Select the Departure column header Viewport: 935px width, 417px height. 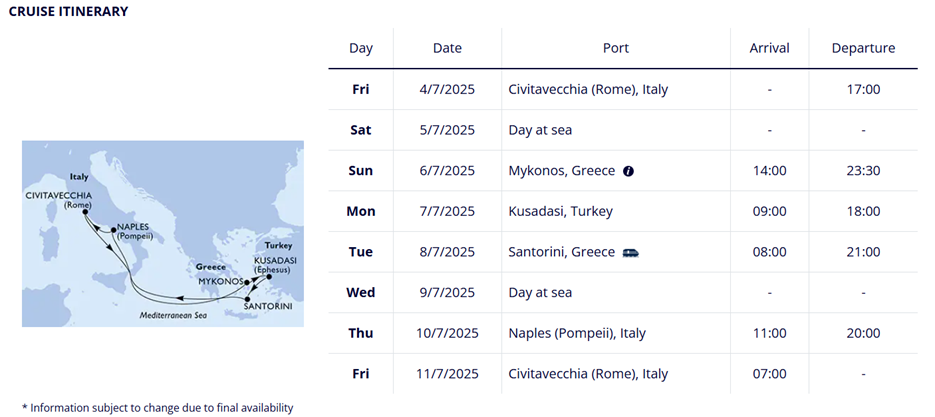(863, 48)
